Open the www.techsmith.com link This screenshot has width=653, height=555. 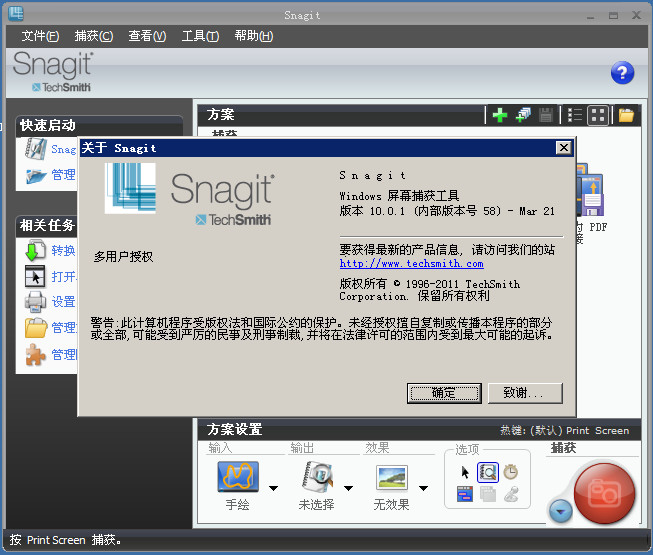click(411, 264)
